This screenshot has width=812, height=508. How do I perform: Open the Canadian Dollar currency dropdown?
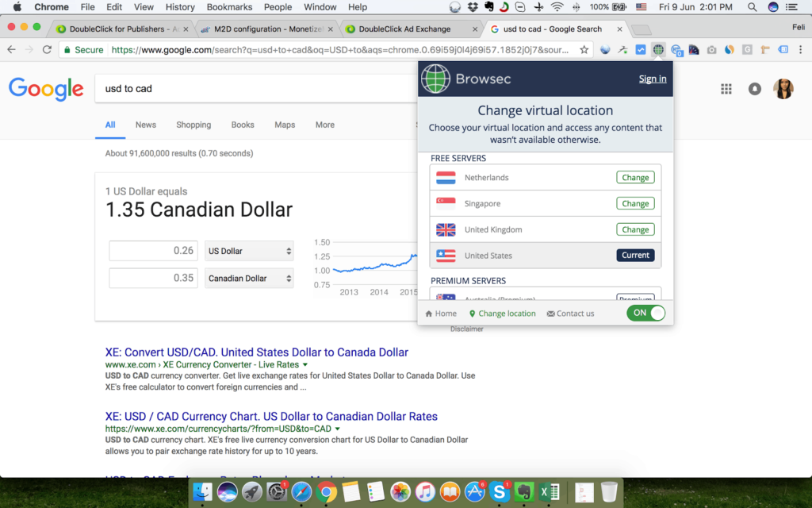point(249,279)
